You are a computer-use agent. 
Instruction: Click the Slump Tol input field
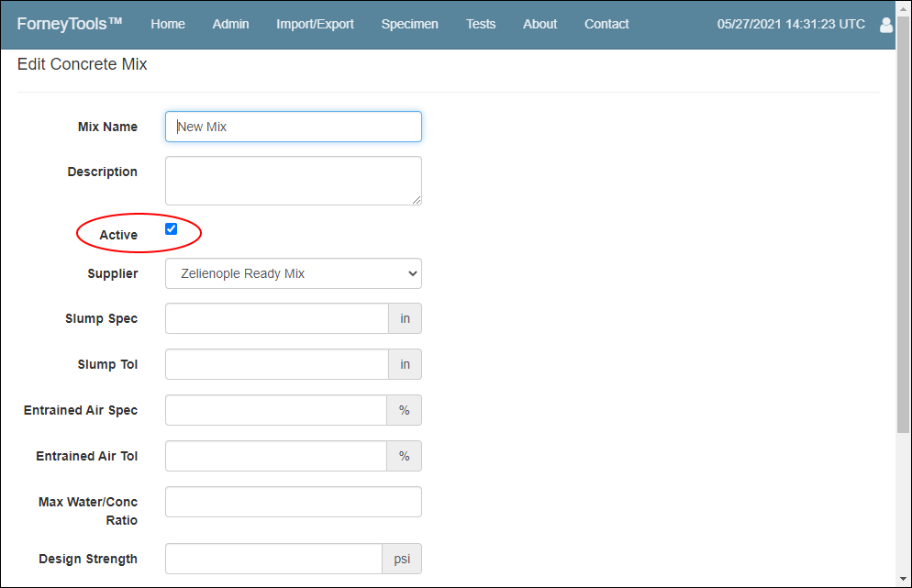click(277, 364)
